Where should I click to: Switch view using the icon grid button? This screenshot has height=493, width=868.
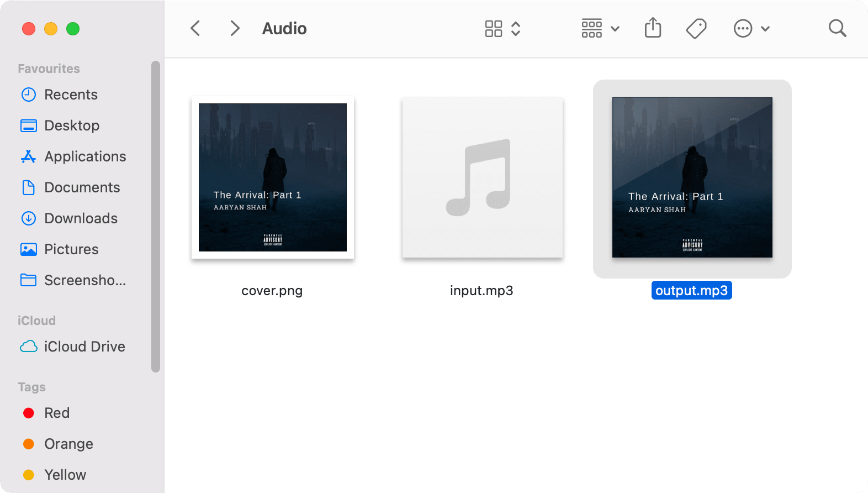[x=494, y=29]
